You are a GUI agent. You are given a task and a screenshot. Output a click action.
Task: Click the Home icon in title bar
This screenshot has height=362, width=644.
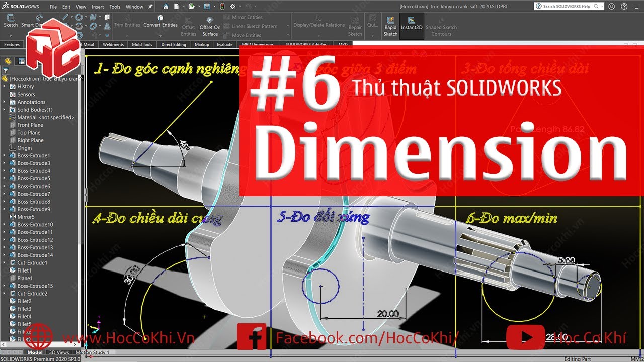(x=166, y=6)
